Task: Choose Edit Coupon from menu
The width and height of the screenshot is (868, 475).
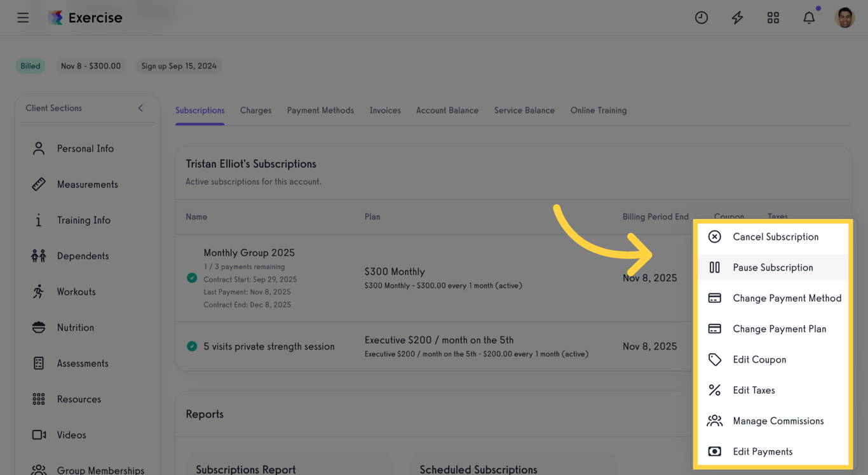Action: tap(773, 359)
